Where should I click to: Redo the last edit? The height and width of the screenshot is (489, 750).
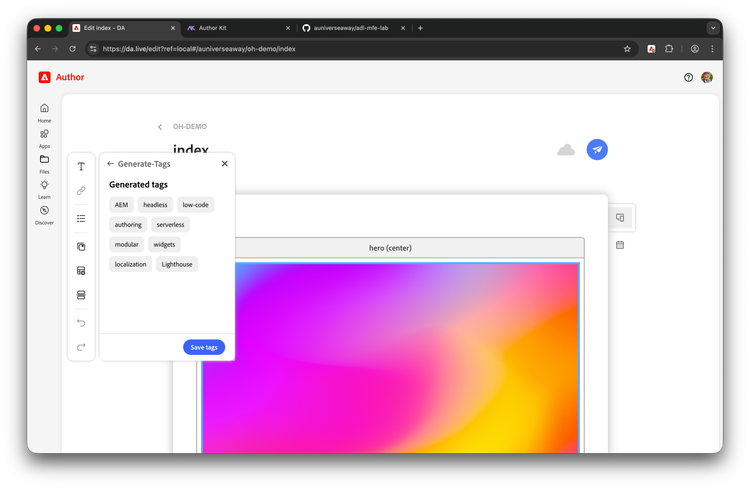click(81, 347)
